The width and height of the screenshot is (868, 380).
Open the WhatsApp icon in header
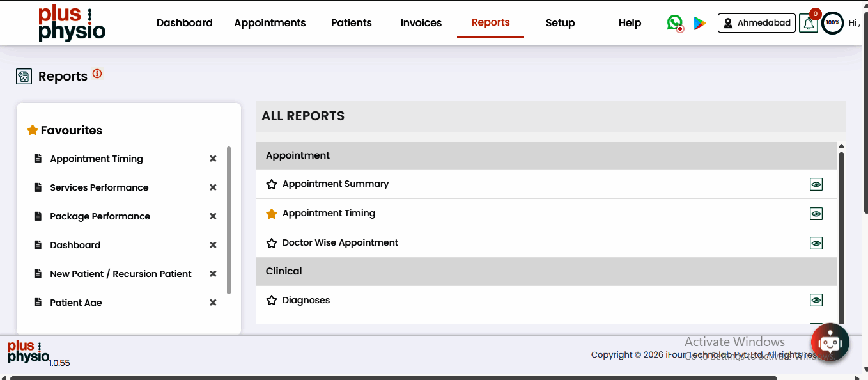point(674,23)
